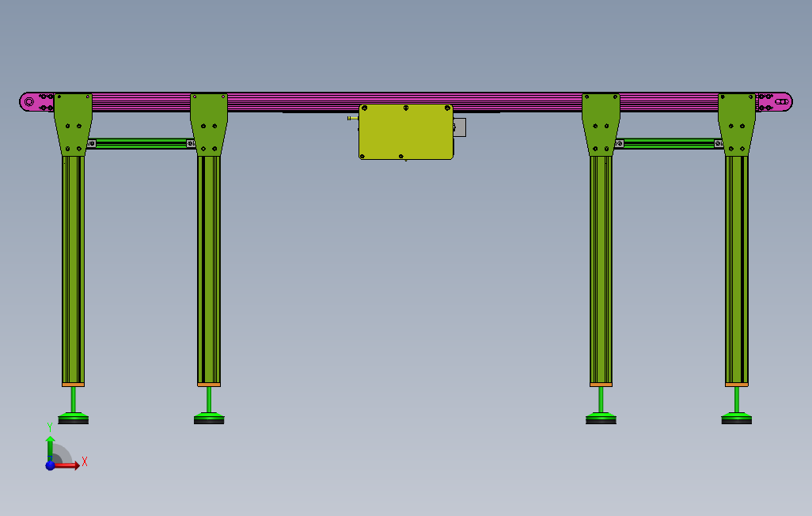Pick the second-from-right green mounting bracket plate

coord(601,124)
